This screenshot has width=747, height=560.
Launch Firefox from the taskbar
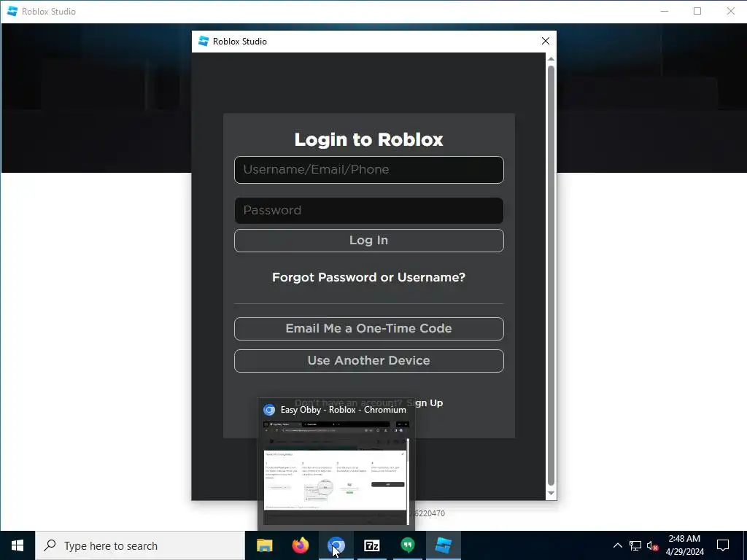(x=300, y=545)
